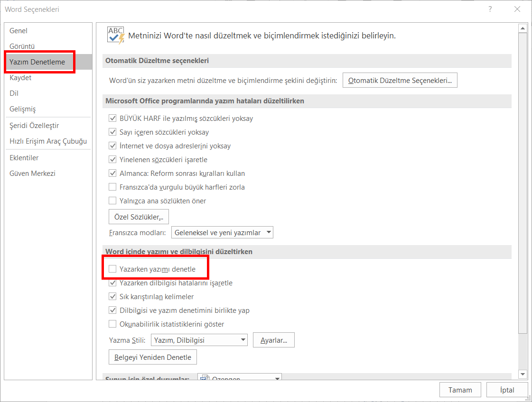Uncheck Yinelenen sözcükleri işaretle
Screen dimensions: 532x402
pos(112,160)
